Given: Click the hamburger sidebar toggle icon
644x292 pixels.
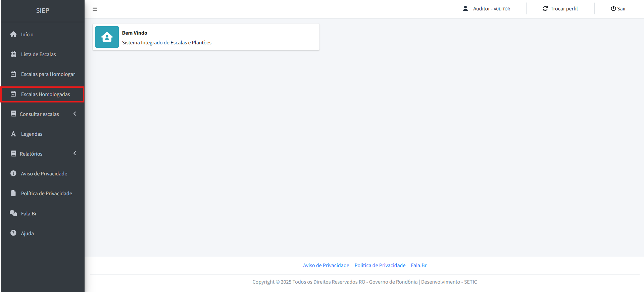Looking at the screenshot, I should (95, 9).
